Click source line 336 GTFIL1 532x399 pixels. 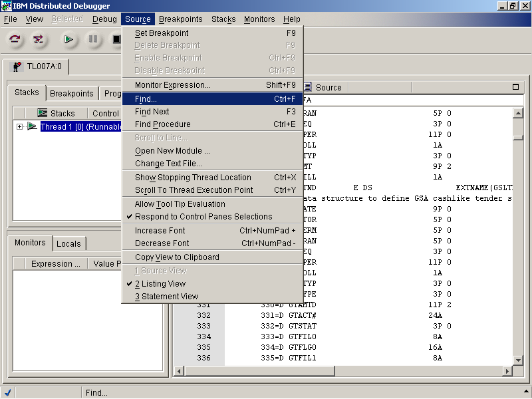(342, 358)
